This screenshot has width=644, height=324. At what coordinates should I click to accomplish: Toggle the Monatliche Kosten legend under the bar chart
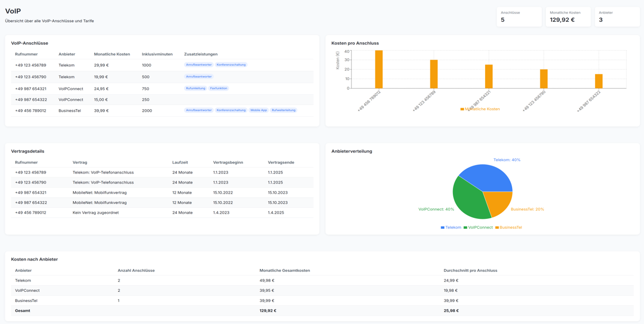[x=480, y=109]
